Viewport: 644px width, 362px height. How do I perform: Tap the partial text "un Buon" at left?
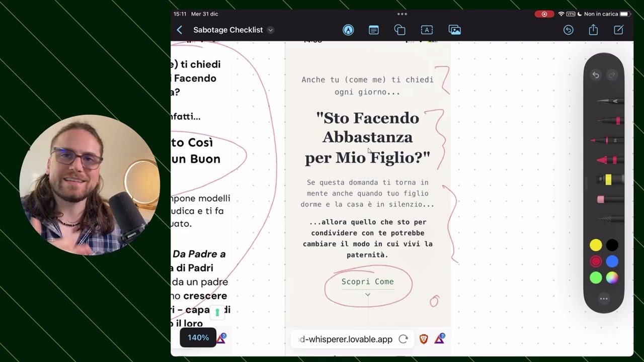pos(196,159)
